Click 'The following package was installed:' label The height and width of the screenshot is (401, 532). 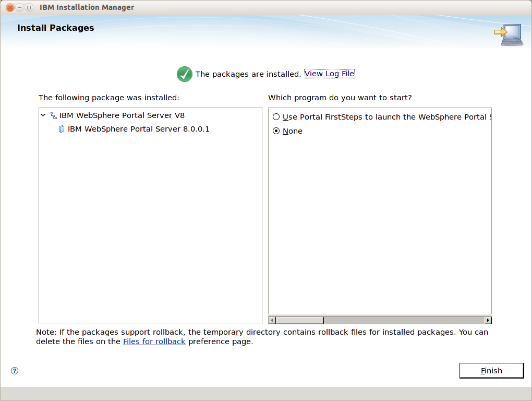point(109,98)
